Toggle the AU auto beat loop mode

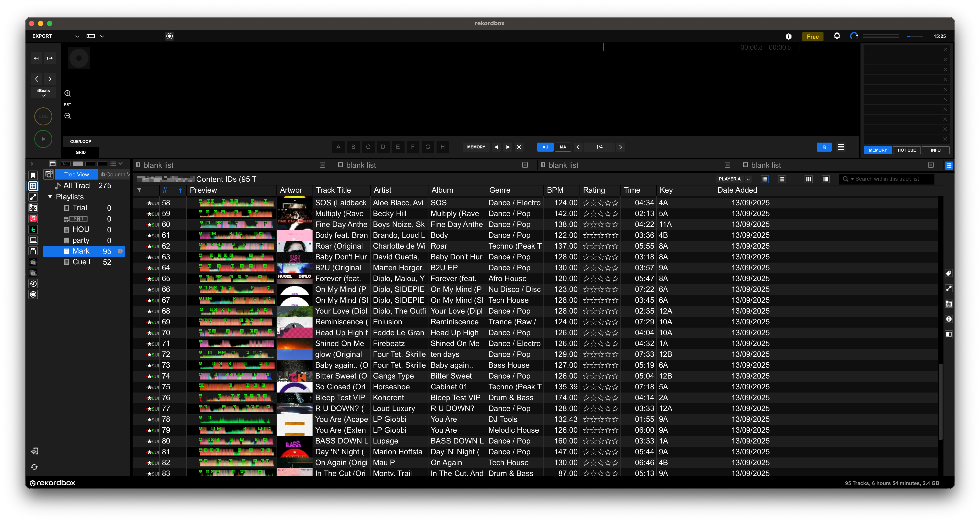(x=545, y=147)
